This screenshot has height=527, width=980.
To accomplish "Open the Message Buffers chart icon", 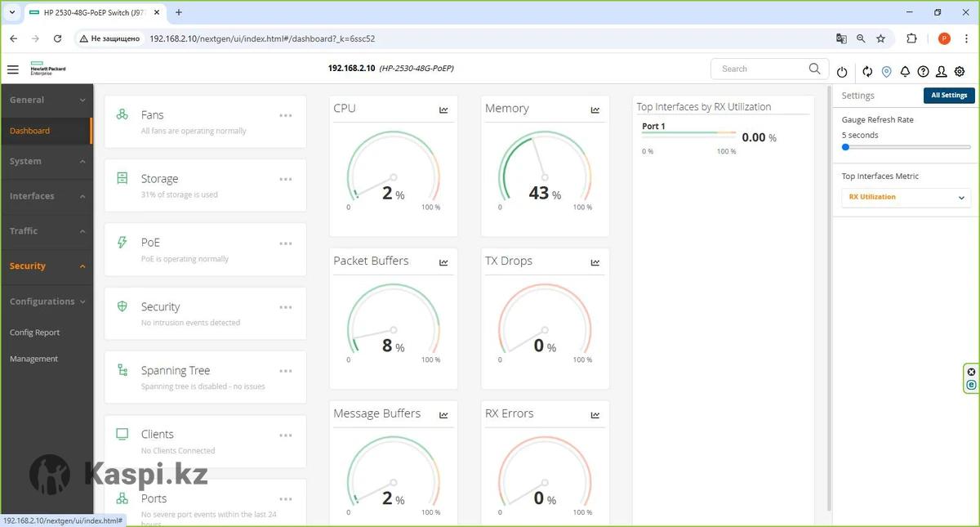I will pos(443,415).
